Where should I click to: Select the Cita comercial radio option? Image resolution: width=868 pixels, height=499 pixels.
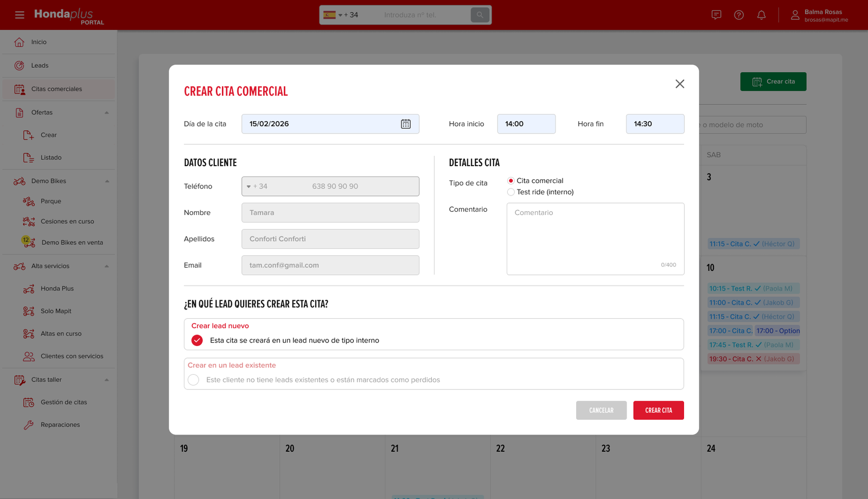click(510, 181)
